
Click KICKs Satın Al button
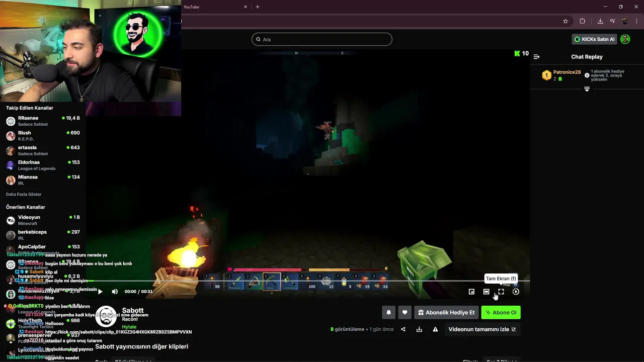(x=595, y=39)
